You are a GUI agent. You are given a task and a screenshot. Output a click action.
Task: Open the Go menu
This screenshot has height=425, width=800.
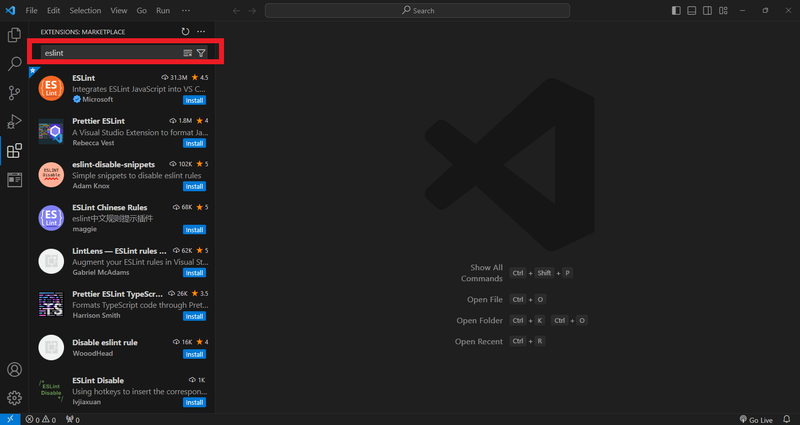click(142, 11)
